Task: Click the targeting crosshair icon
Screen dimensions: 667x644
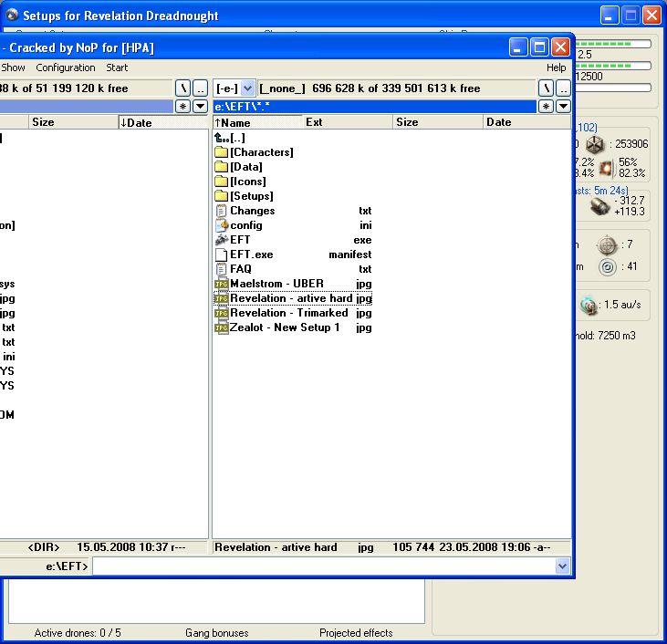Action: 607,245
